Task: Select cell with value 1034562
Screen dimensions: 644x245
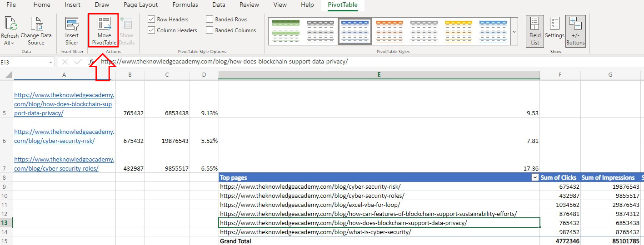Action: (560, 205)
